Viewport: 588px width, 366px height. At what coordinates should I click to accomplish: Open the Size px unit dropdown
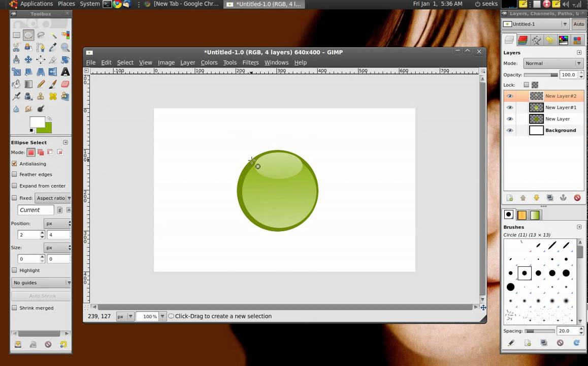[x=57, y=248]
